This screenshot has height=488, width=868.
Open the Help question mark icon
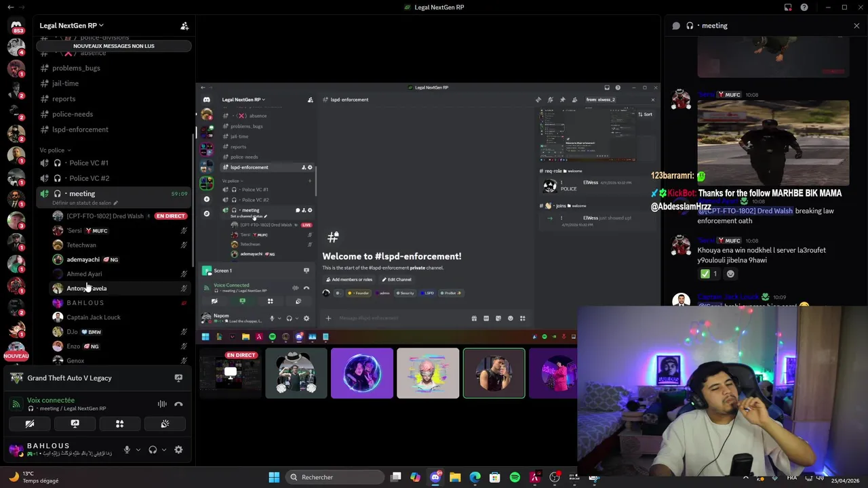pos(804,7)
